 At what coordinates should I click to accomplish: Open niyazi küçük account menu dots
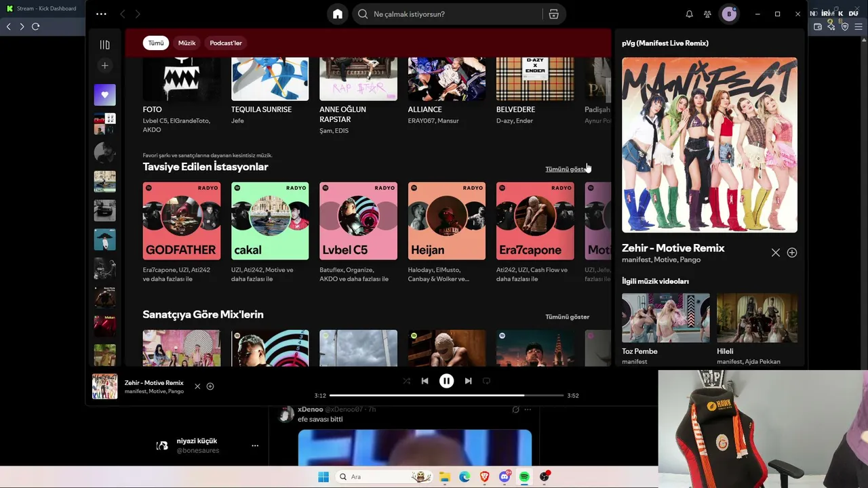coord(255,445)
